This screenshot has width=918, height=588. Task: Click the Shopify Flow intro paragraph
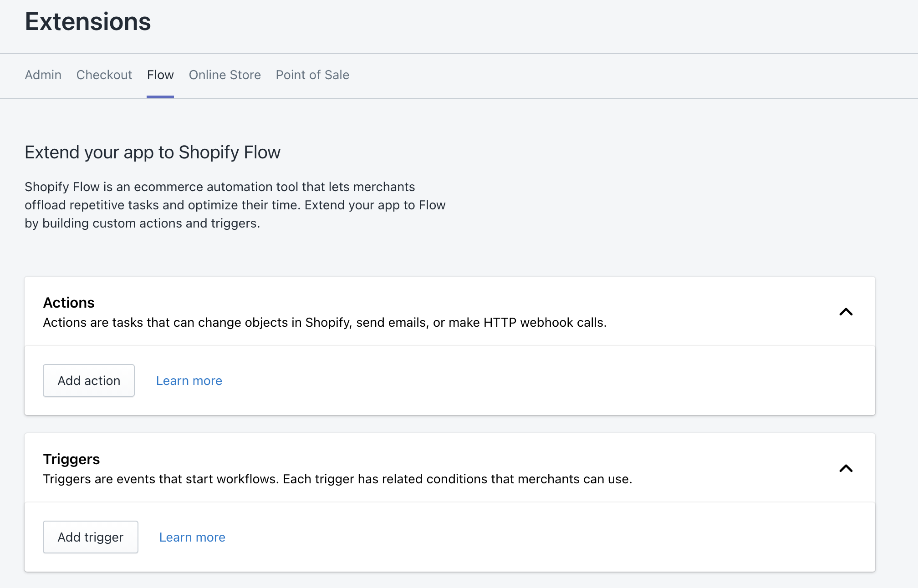click(x=235, y=205)
